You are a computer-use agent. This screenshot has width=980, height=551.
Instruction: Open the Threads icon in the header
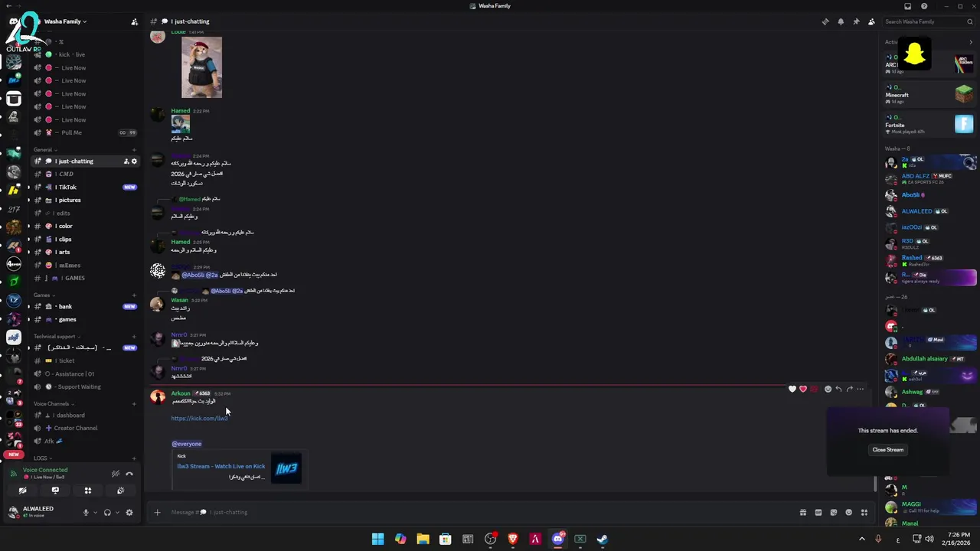(x=825, y=21)
